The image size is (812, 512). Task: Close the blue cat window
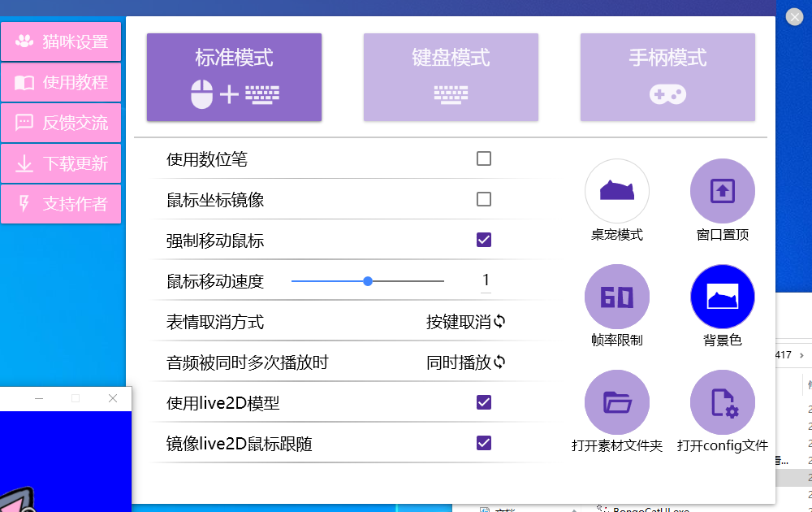click(x=113, y=398)
